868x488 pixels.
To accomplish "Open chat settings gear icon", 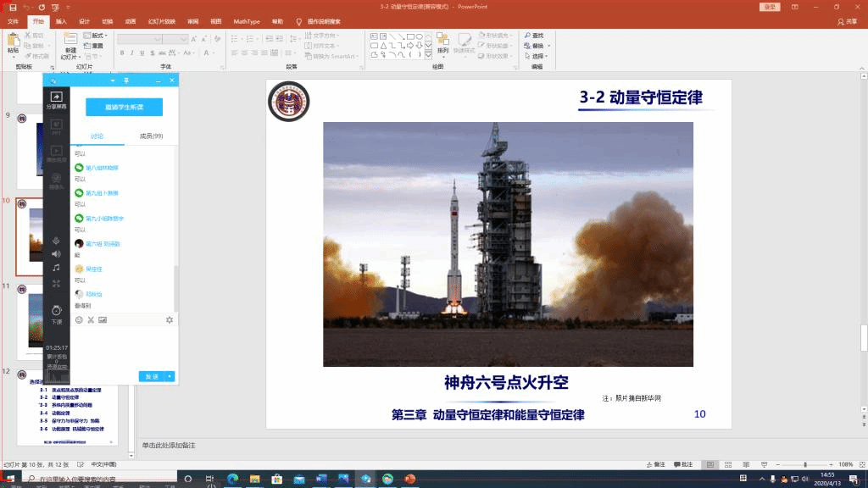I will click(170, 319).
